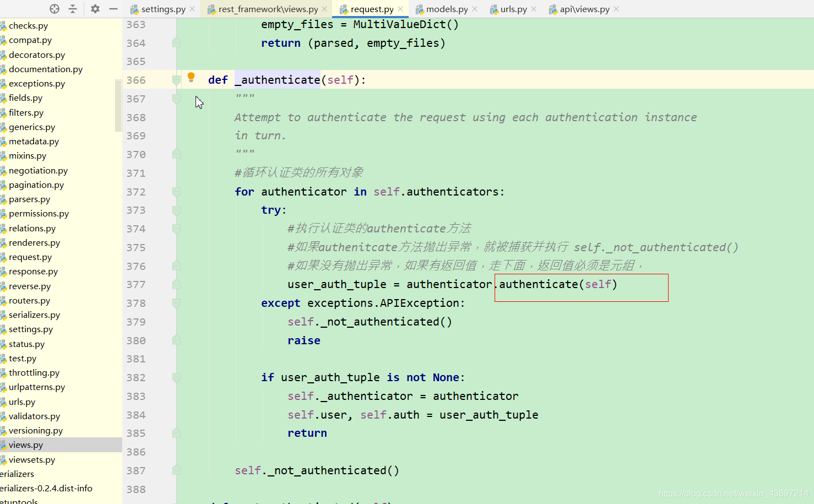Click fold end marker on line 387
814x504 pixels.
pyautogui.click(x=176, y=470)
